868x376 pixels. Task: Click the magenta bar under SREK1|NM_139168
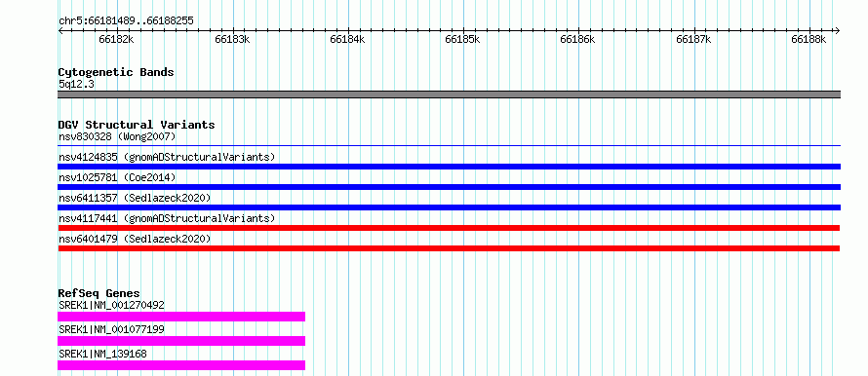tap(181, 365)
